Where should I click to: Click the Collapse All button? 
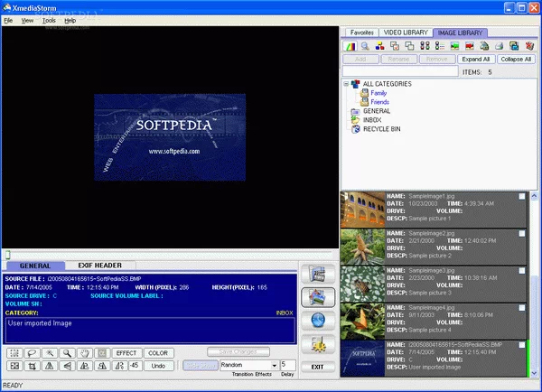coord(516,59)
